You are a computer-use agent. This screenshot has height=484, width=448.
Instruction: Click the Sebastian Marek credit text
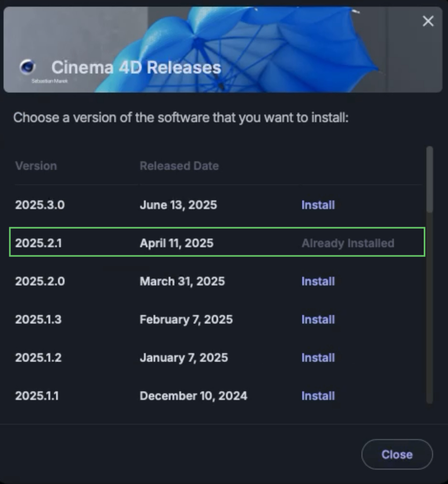point(44,81)
